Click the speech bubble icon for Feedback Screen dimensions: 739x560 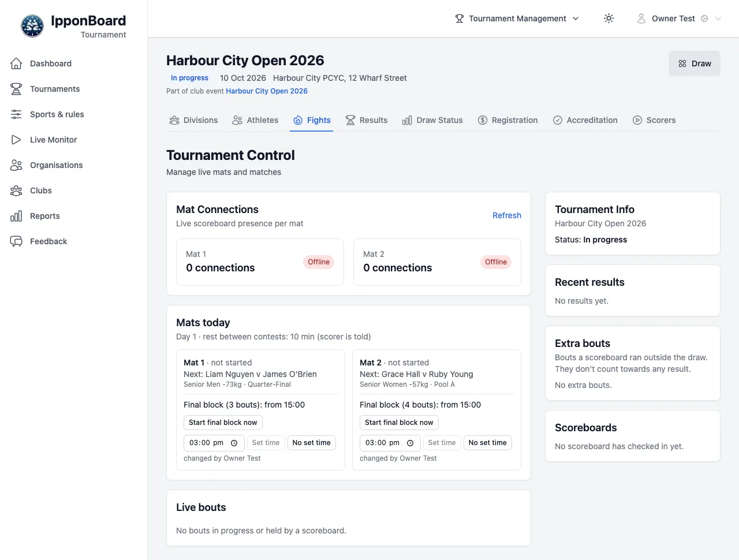click(16, 241)
